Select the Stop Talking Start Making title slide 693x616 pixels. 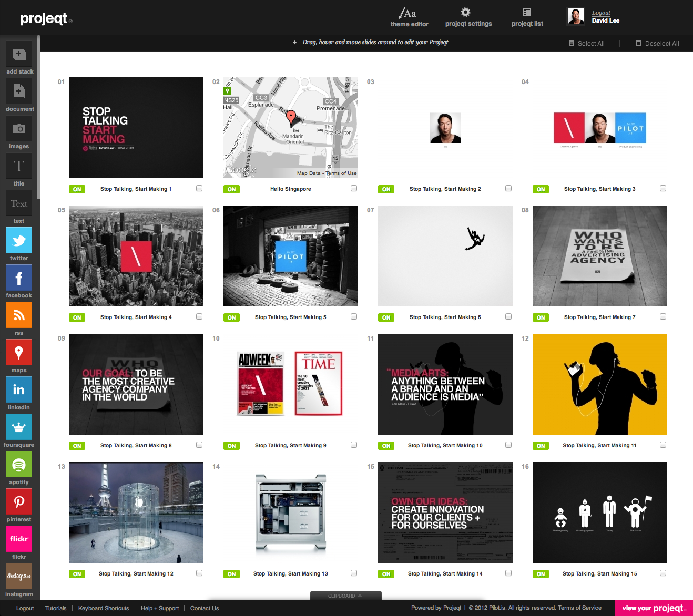136,128
